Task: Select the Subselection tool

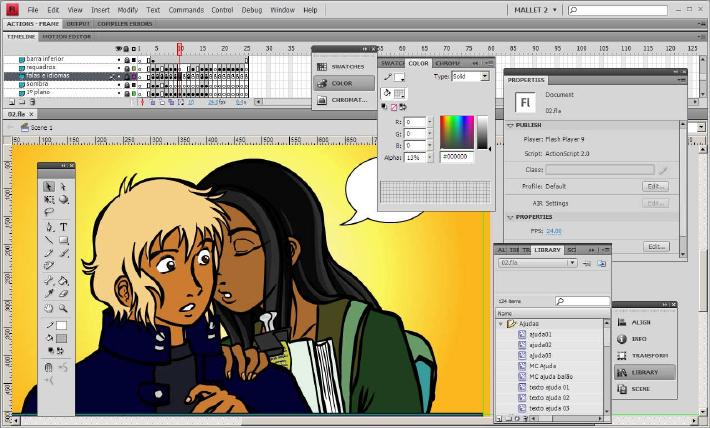Action: (63, 187)
